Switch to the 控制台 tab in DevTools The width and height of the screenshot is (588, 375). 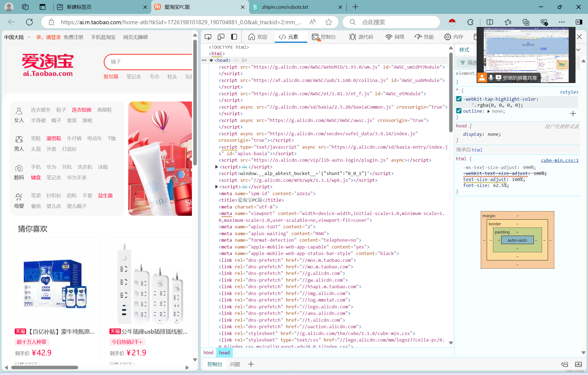(324, 37)
